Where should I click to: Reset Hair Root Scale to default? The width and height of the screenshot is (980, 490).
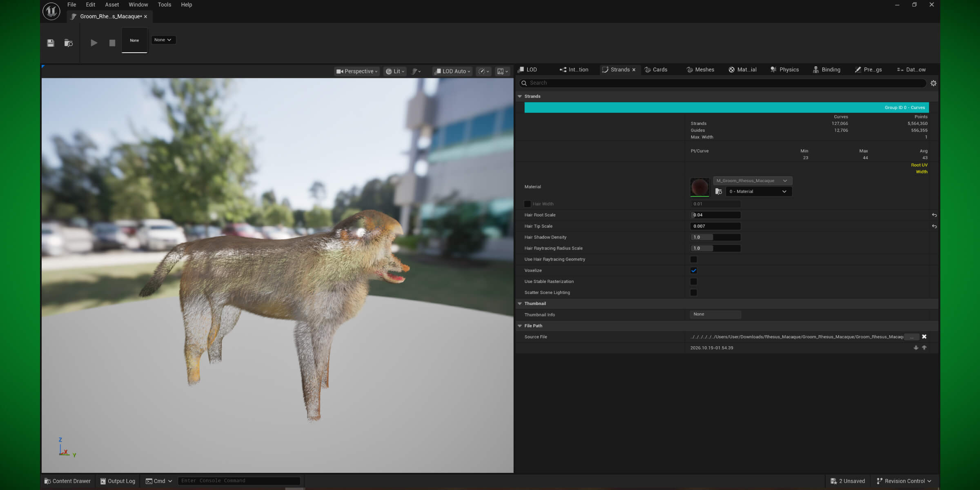coord(934,215)
